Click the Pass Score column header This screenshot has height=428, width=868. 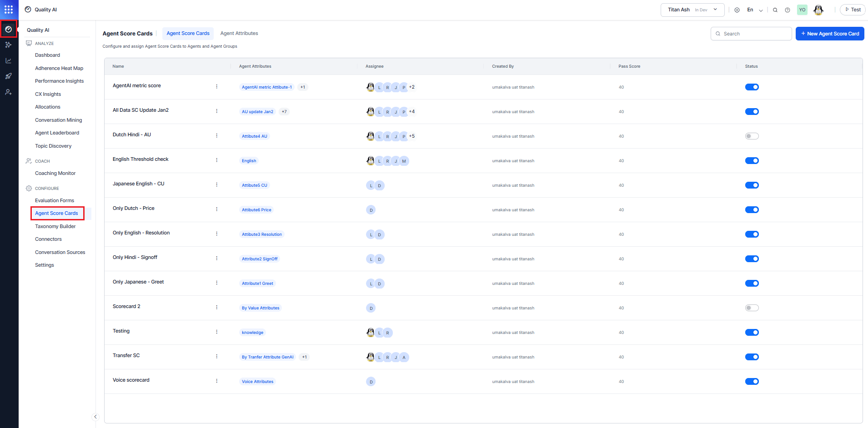[629, 66]
